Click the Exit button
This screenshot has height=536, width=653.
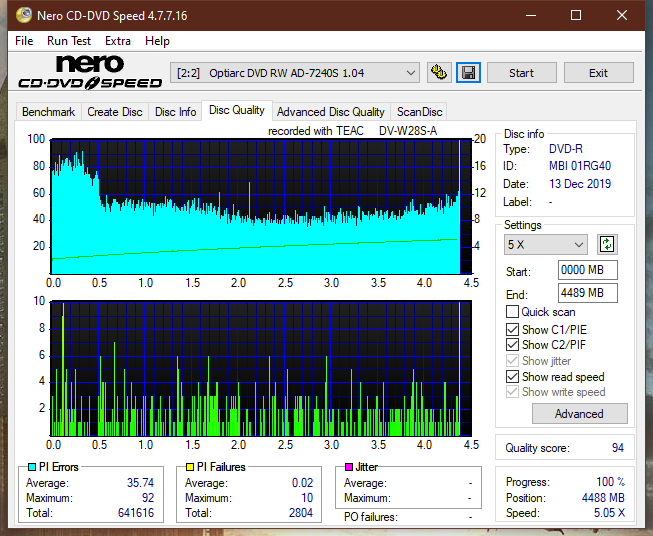(598, 73)
